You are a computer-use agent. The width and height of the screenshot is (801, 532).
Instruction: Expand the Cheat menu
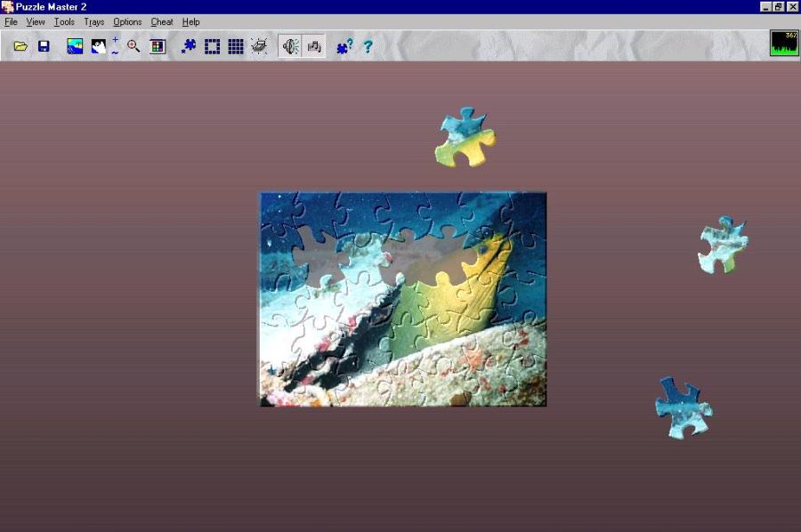pos(162,21)
